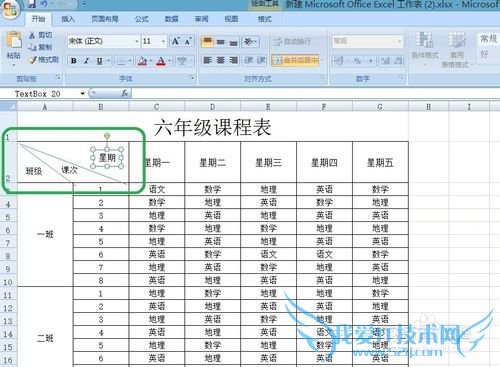Screen dimensions: 500x367
Task: Apply the borders button
Action: pos(121,61)
